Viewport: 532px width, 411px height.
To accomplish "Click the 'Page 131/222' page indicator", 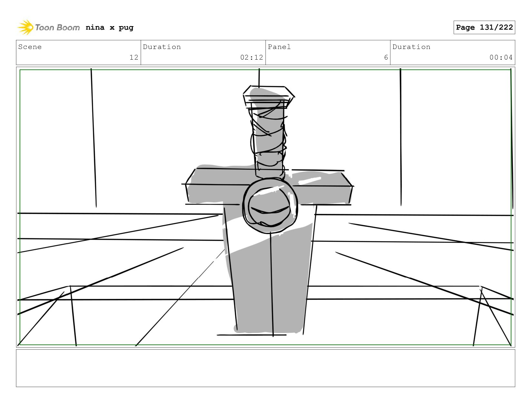I will (484, 27).
